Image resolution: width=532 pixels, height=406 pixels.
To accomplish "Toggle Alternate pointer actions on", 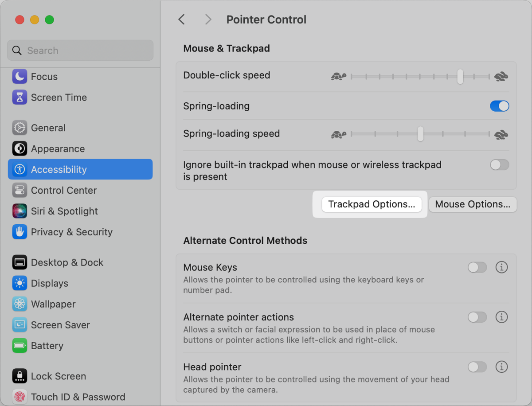I will [477, 317].
